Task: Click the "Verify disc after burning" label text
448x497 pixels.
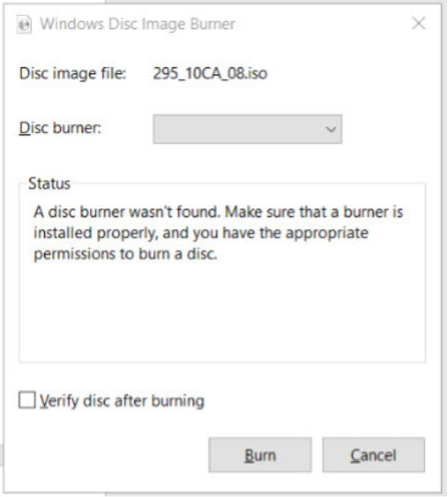Action: click(122, 401)
